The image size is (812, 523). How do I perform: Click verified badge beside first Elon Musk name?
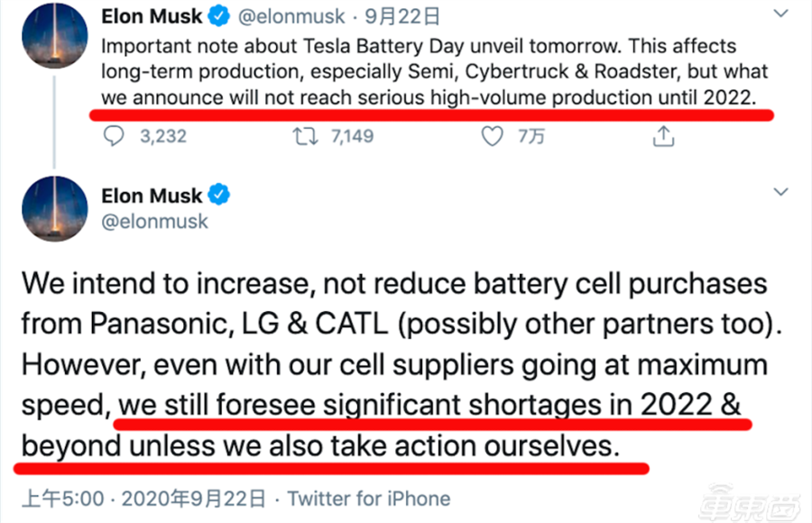[x=218, y=16]
